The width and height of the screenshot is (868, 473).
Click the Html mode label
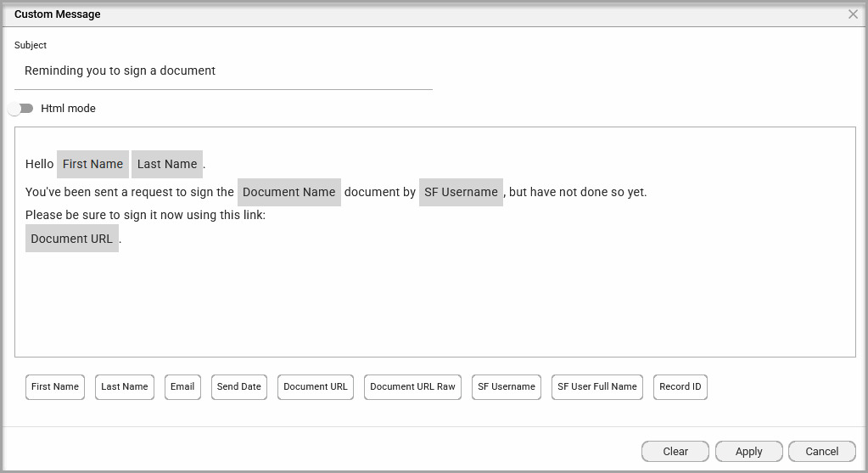(x=68, y=109)
